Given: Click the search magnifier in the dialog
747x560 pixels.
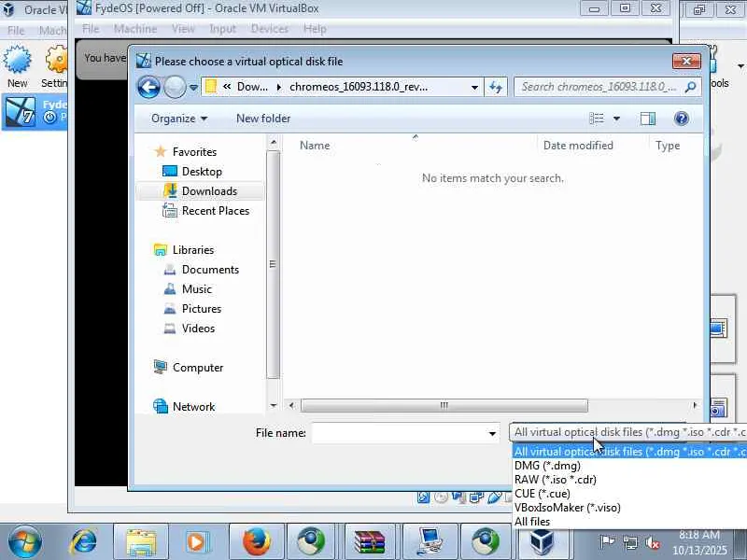Looking at the screenshot, I should pyautogui.click(x=690, y=87).
